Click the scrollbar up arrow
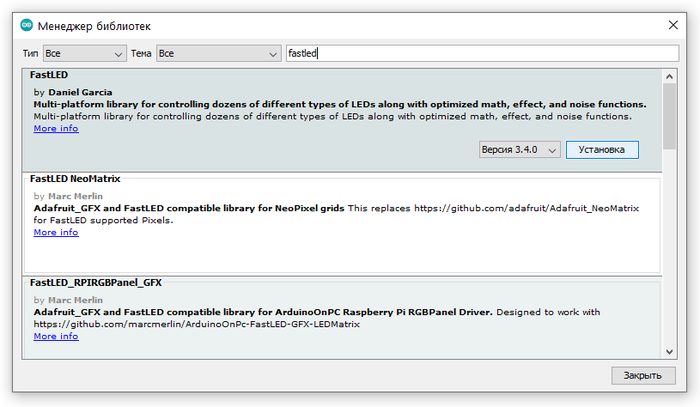700x407 pixels. tap(670, 76)
